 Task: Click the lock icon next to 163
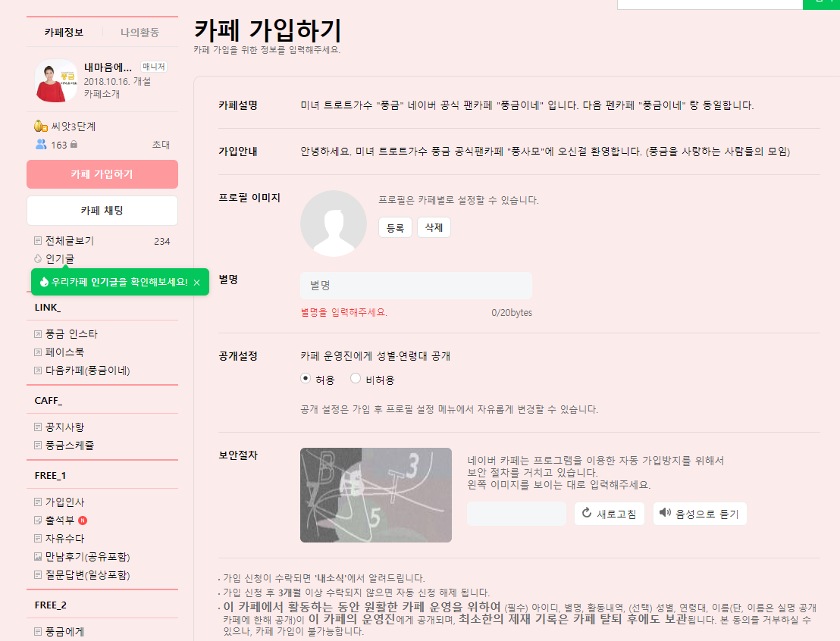pos(74,145)
